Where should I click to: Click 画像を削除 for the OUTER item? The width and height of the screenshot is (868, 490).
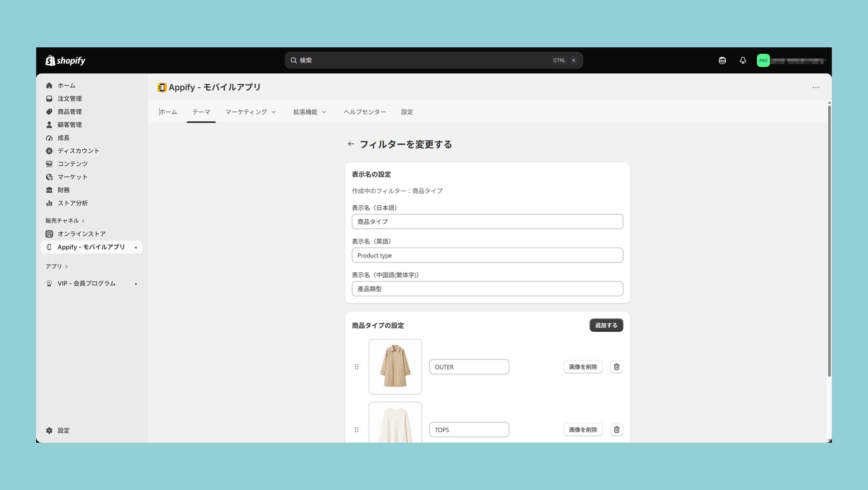583,367
